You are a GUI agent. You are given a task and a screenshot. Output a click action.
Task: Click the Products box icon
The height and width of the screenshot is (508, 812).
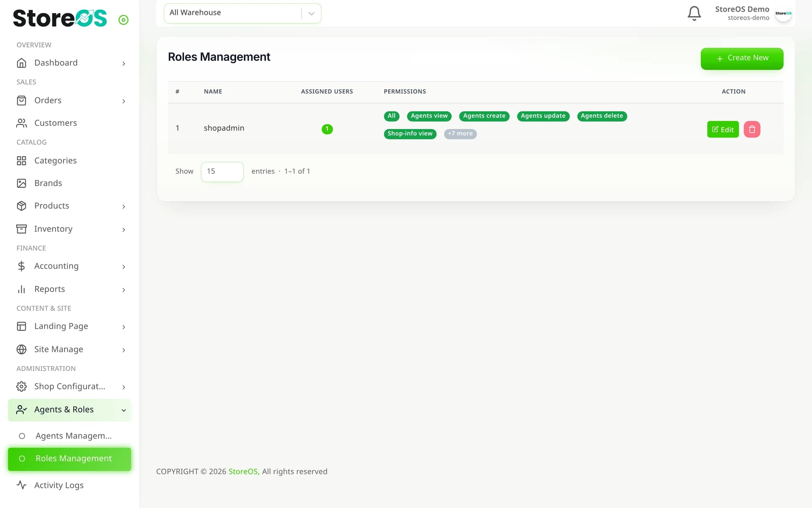(21, 206)
